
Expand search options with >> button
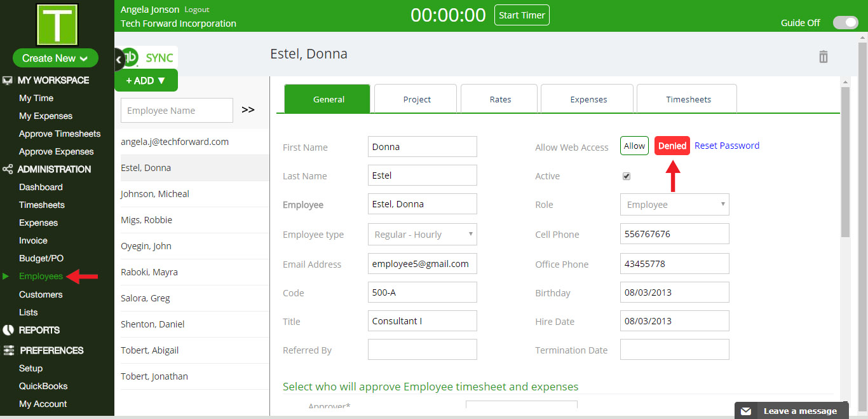point(248,110)
